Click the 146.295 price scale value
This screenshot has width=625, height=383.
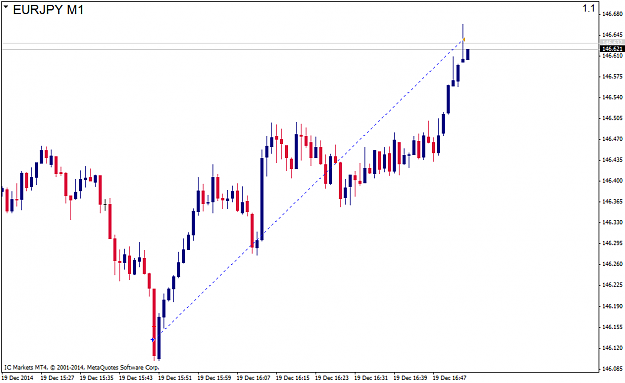tap(613, 243)
